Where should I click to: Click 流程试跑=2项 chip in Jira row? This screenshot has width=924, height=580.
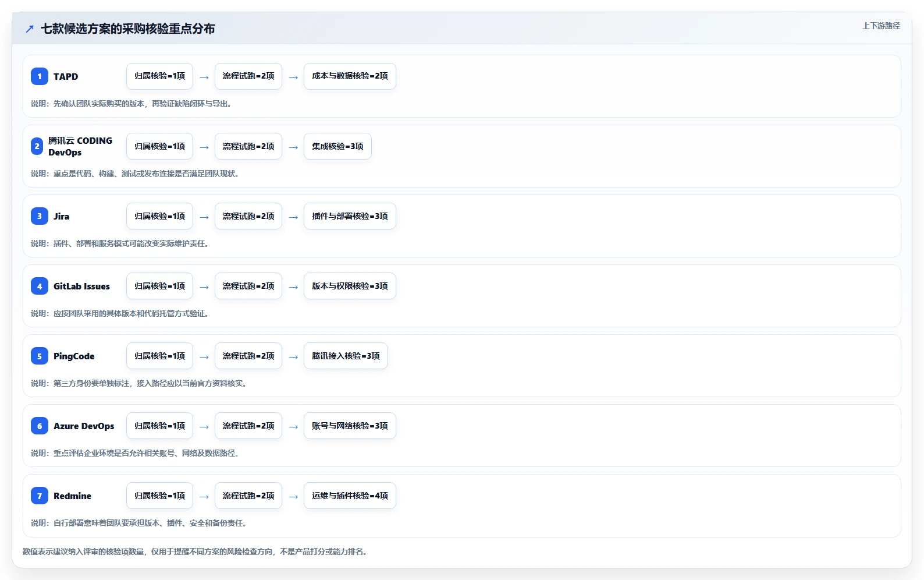click(x=248, y=216)
